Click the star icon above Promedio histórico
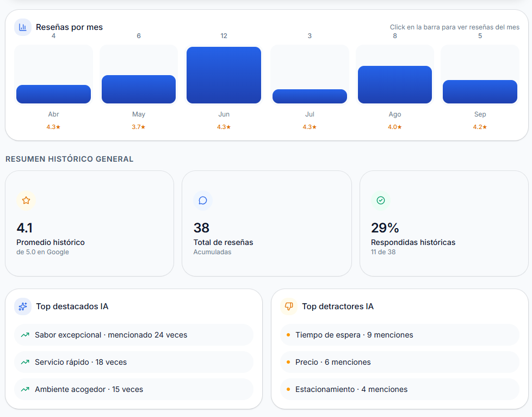 click(26, 200)
